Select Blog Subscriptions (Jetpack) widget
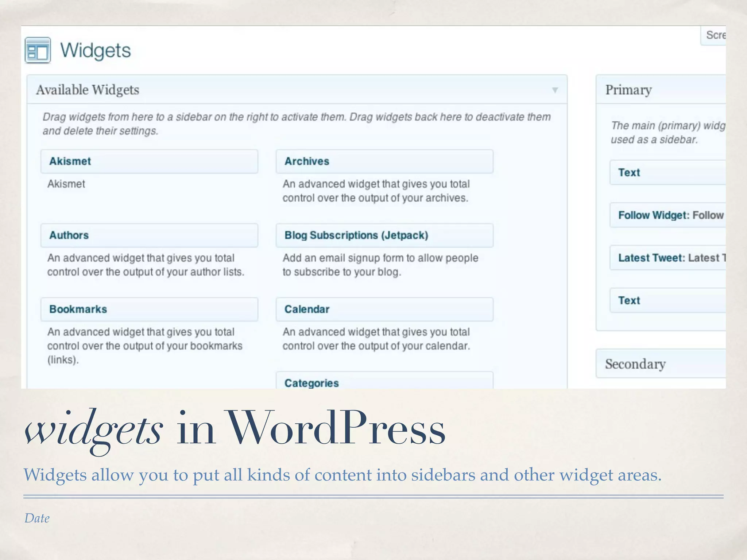The image size is (747, 560). click(x=384, y=235)
